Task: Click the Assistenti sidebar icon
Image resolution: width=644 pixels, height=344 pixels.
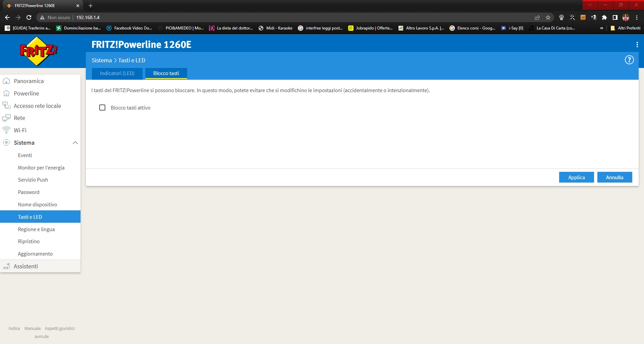Action: click(x=6, y=266)
